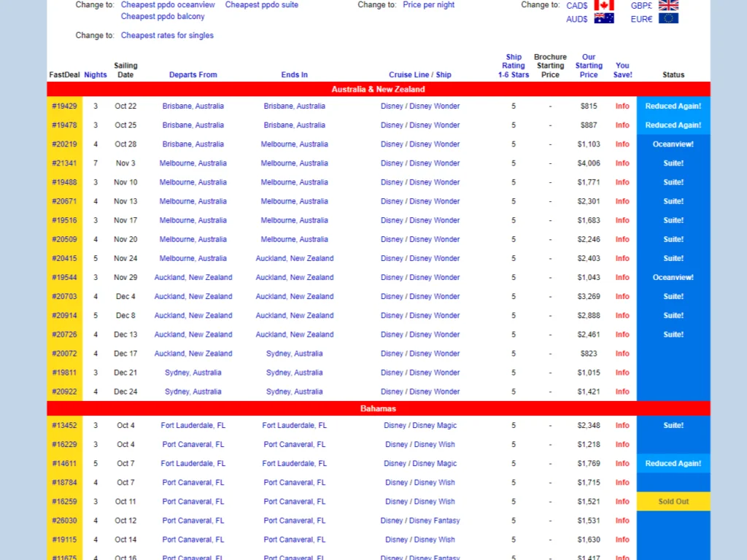The height and width of the screenshot is (560, 747).
Task: Open Disney Magic link in Oct 4 Fort Lauderdale row
Action: 435,426
